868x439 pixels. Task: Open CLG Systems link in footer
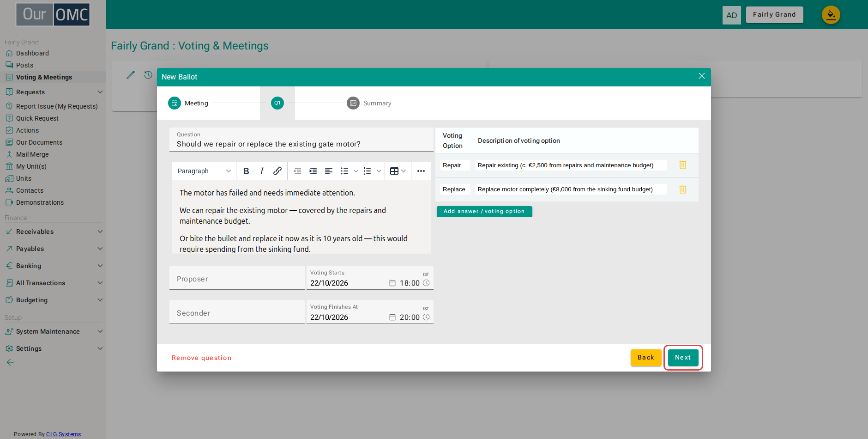64,434
